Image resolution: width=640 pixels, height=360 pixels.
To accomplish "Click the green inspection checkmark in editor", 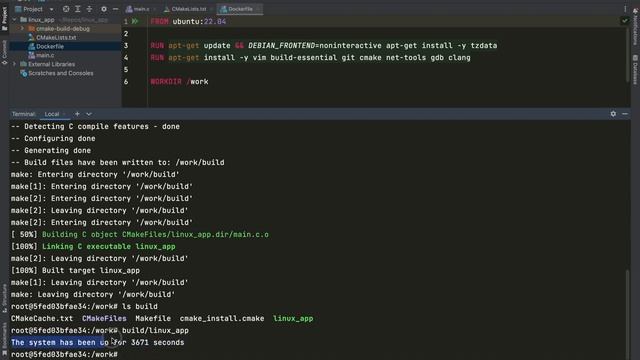I will click(624, 20).
